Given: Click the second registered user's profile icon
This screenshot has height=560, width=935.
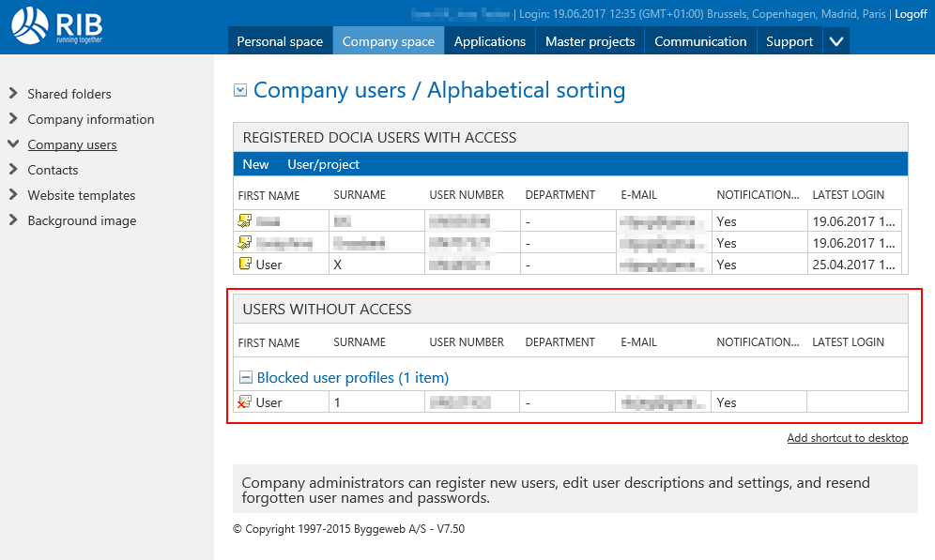Looking at the screenshot, I should [245, 243].
